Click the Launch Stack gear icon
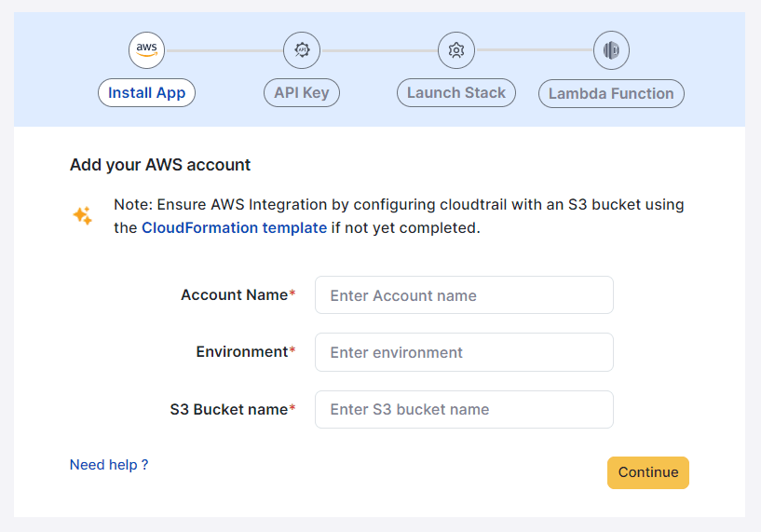 coord(456,49)
